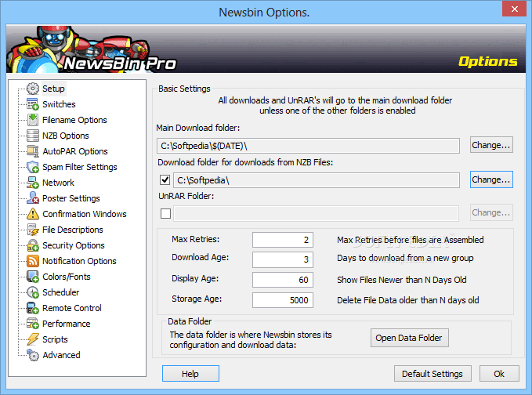Click the Max Retries input field
Image resolution: width=532 pixels, height=395 pixels.
coord(283,240)
